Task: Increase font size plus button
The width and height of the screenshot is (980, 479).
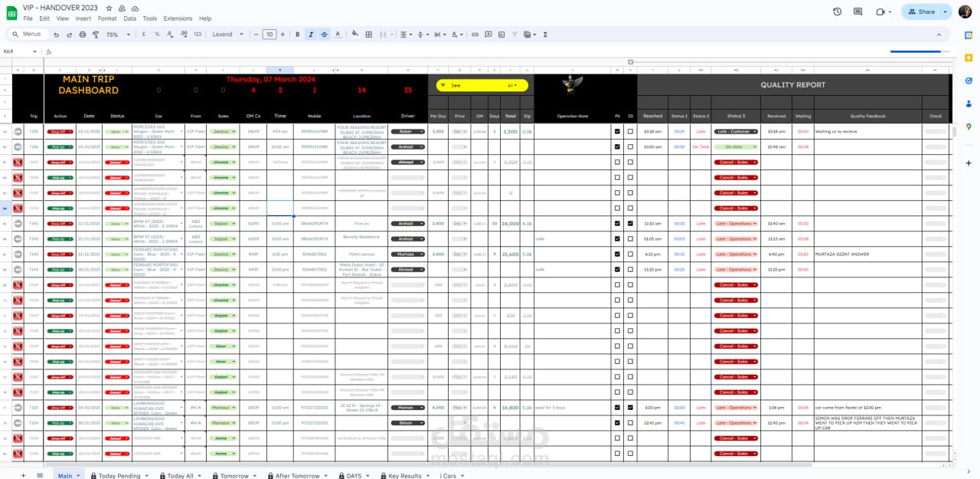Action: [284, 34]
